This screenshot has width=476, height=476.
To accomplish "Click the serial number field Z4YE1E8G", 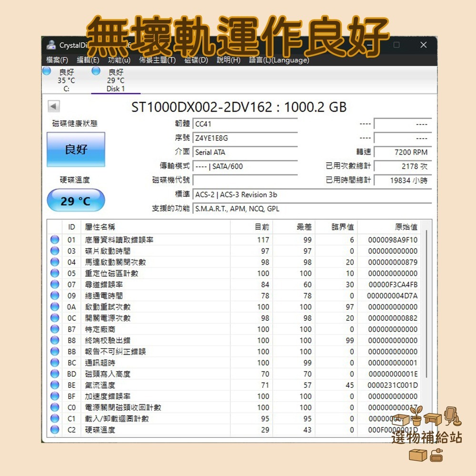I will [x=245, y=138].
